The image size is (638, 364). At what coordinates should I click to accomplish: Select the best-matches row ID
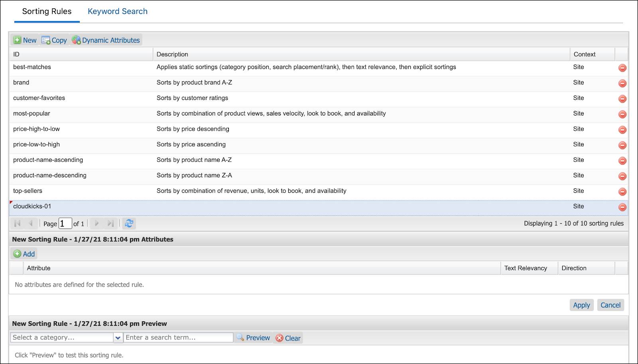32,67
